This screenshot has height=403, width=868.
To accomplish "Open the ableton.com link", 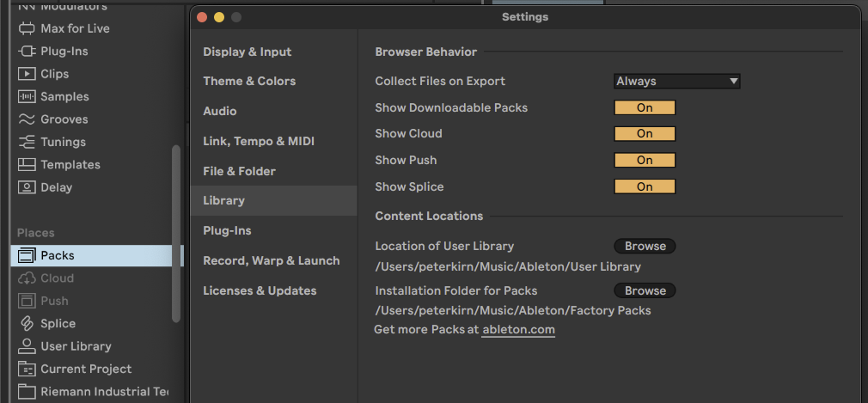I will [518, 330].
